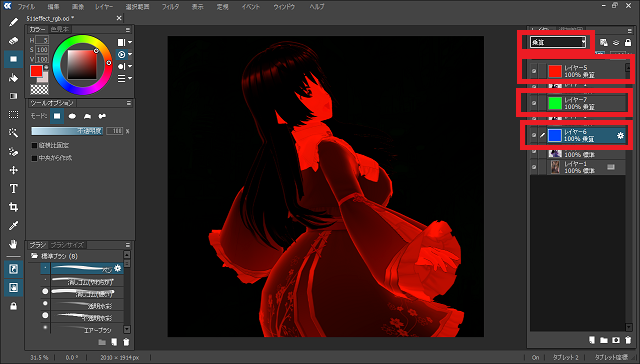Choose polygon mode in tool options
Viewport: 640px width, 364px height.
[x=87, y=116]
